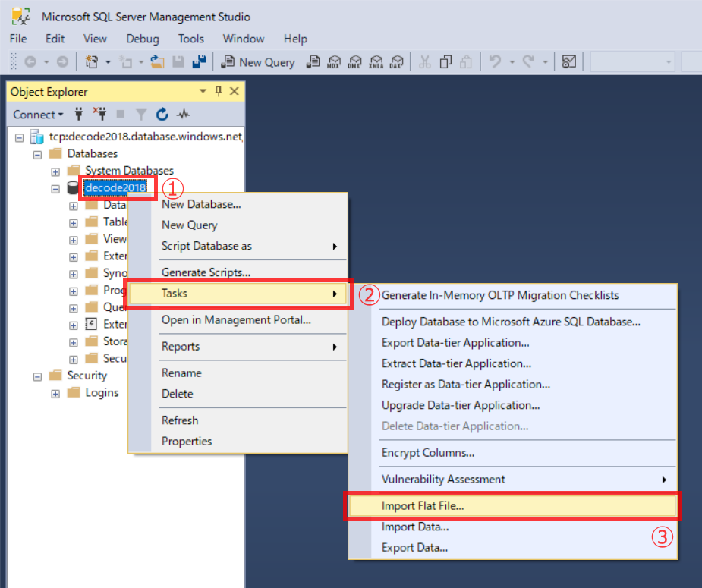Collapse the Security folder

38,377
